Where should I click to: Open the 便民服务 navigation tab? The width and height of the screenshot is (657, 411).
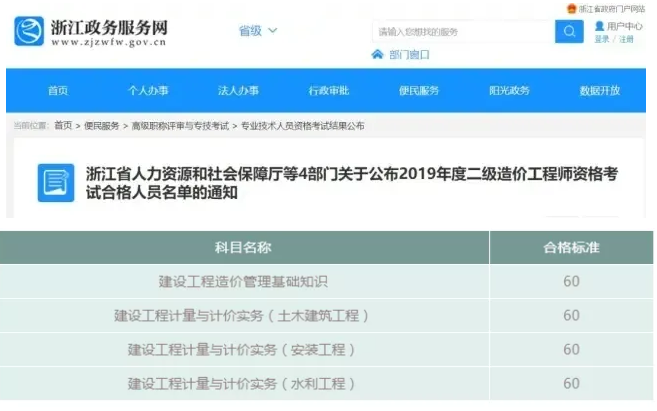418,91
